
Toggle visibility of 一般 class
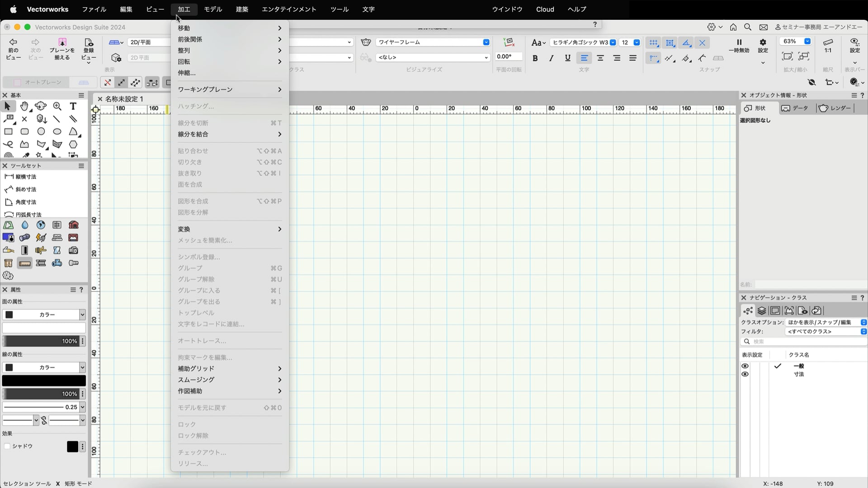click(x=745, y=366)
